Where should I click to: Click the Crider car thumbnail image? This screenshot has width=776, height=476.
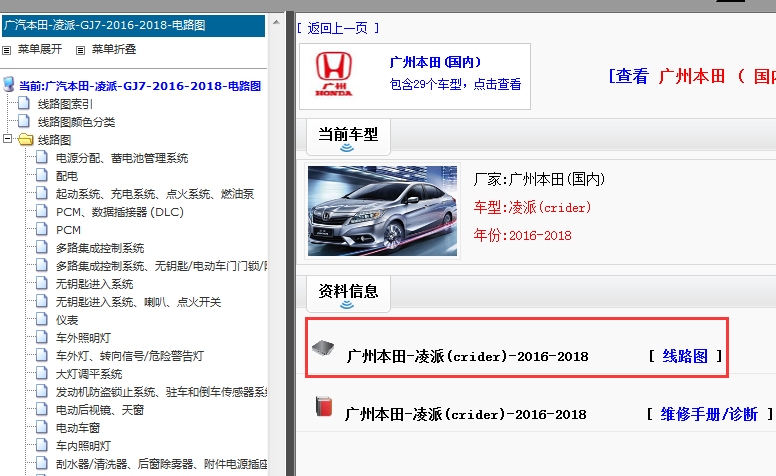point(383,211)
